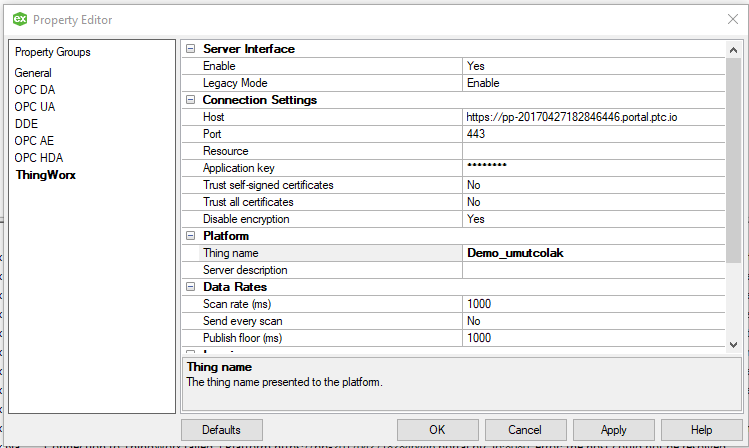Viewport: 749px width, 448px height.
Task: Click the Defaults button
Action: tap(222, 430)
